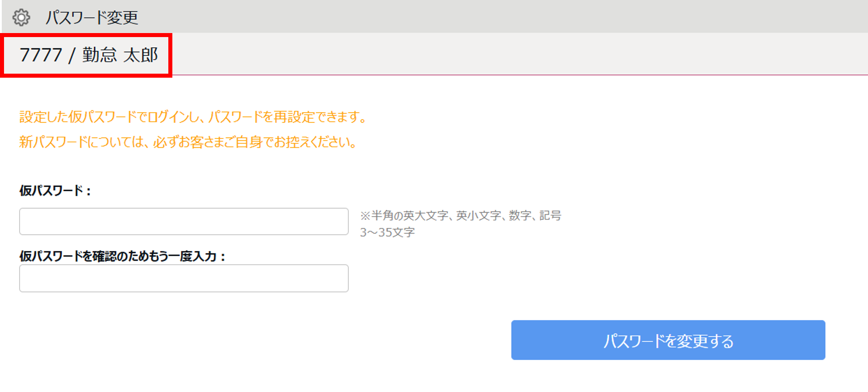Focus the password confirmation input field

184,278
